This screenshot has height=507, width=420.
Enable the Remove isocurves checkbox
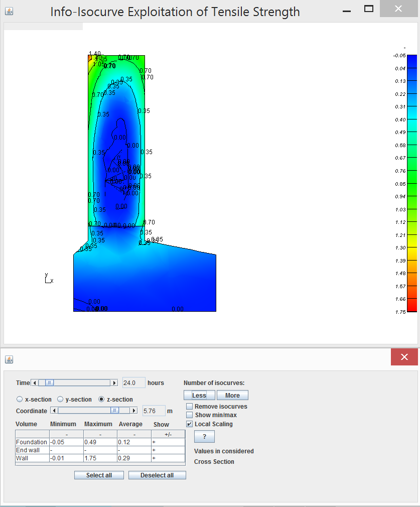click(x=190, y=406)
